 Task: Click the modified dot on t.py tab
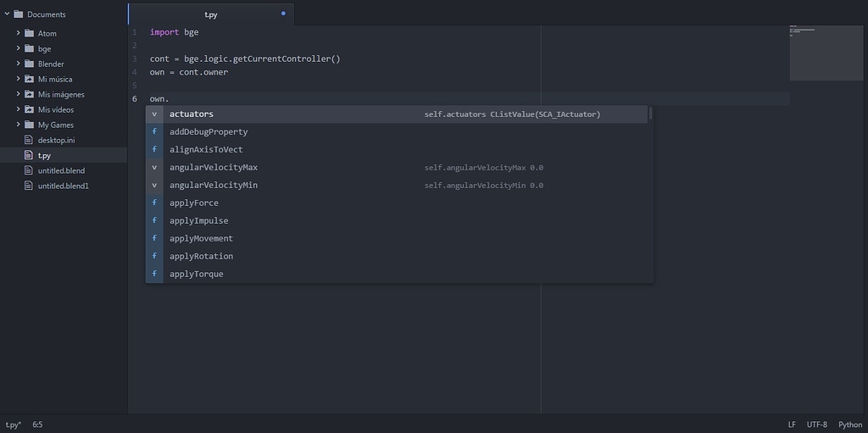(x=283, y=14)
